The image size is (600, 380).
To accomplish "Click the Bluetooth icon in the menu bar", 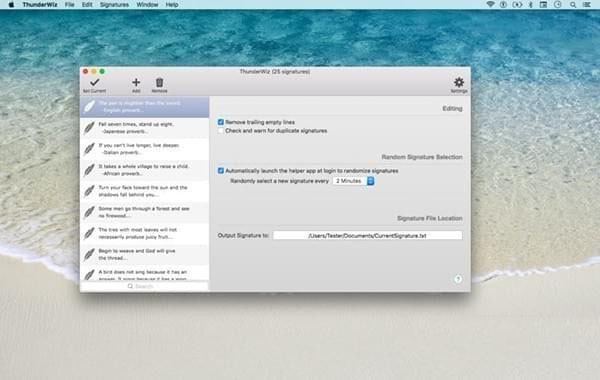I will pyautogui.click(x=530, y=5).
